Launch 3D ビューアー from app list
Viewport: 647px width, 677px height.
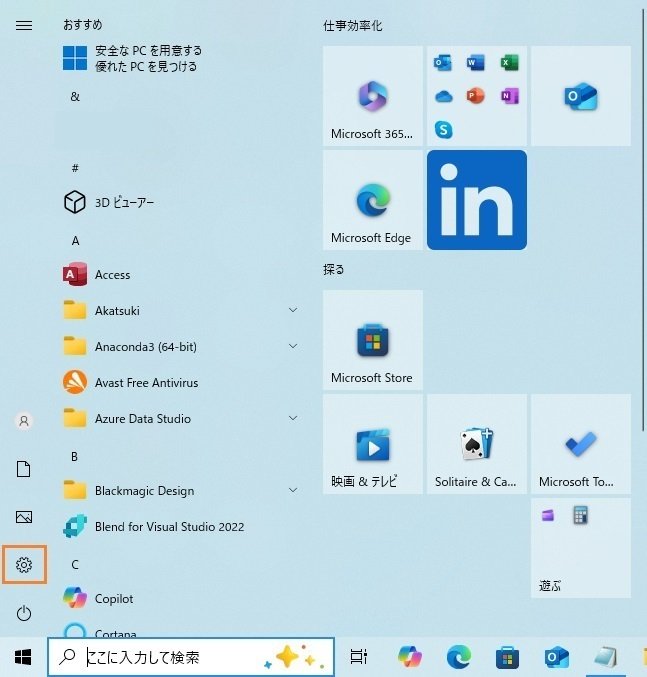181,202
